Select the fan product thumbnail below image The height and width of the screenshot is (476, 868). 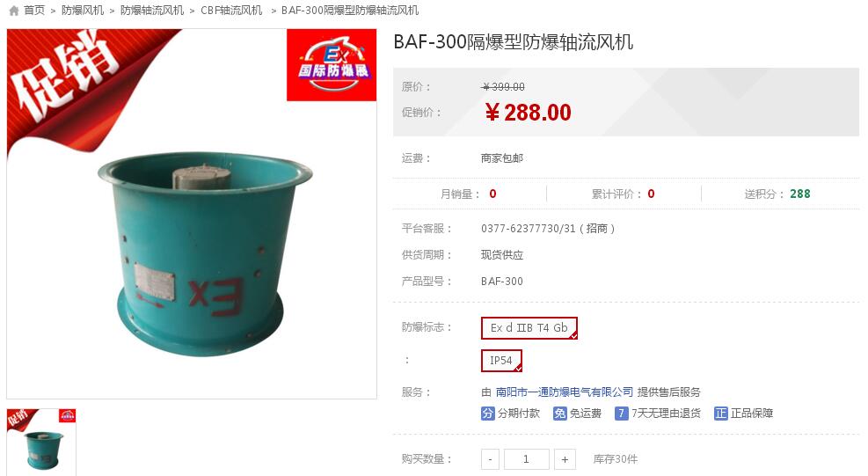click(41, 443)
